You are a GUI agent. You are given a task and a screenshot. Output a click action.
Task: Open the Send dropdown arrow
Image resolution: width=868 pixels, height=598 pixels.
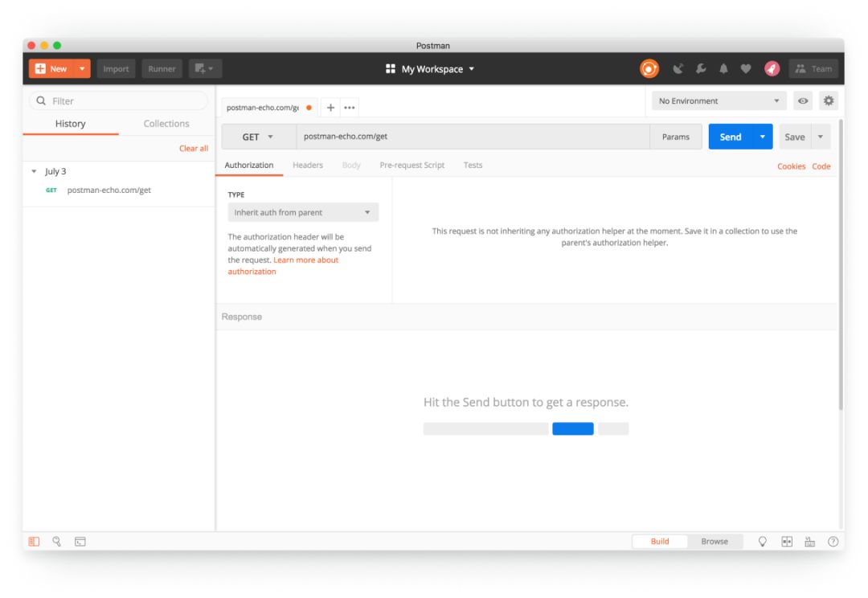[x=762, y=137]
